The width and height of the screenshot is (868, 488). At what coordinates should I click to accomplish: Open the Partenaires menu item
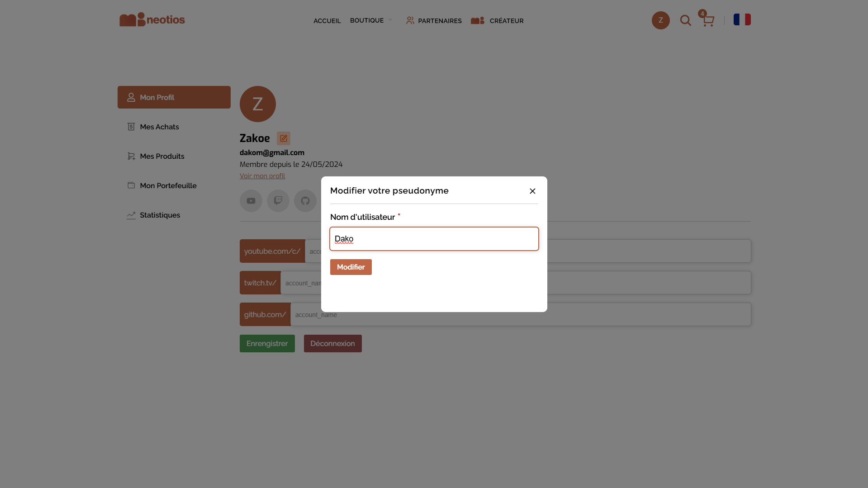tap(434, 21)
